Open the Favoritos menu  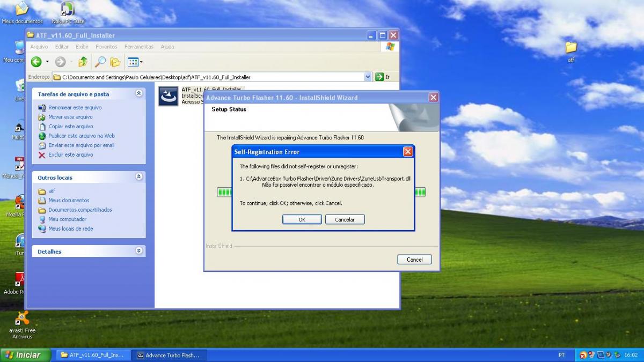click(106, 47)
